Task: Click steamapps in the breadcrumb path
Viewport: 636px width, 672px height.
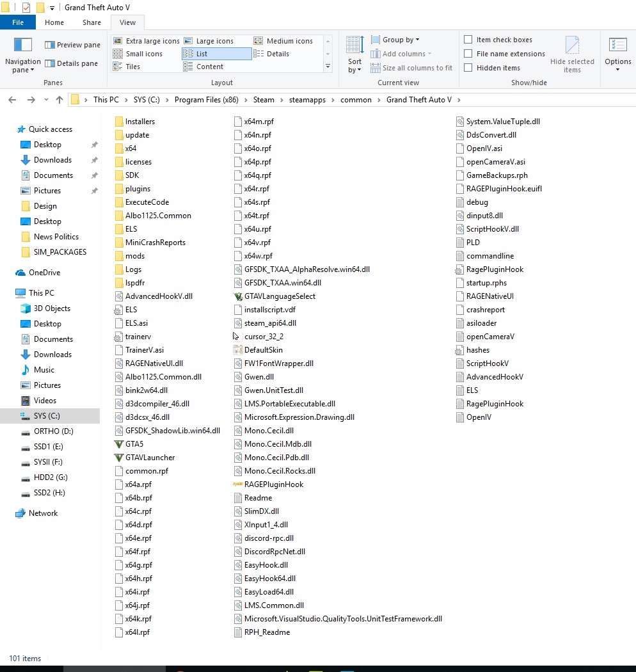Action: coord(307,100)
